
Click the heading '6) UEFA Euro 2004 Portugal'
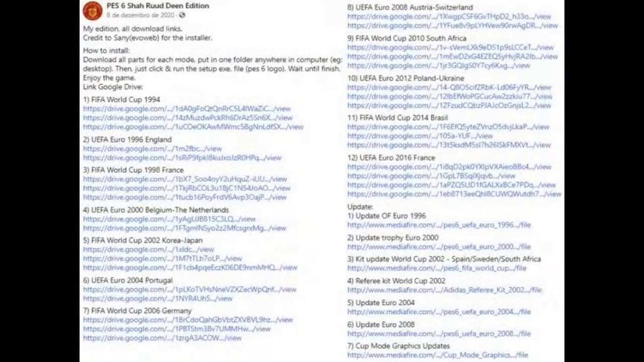tap(128, 281)
